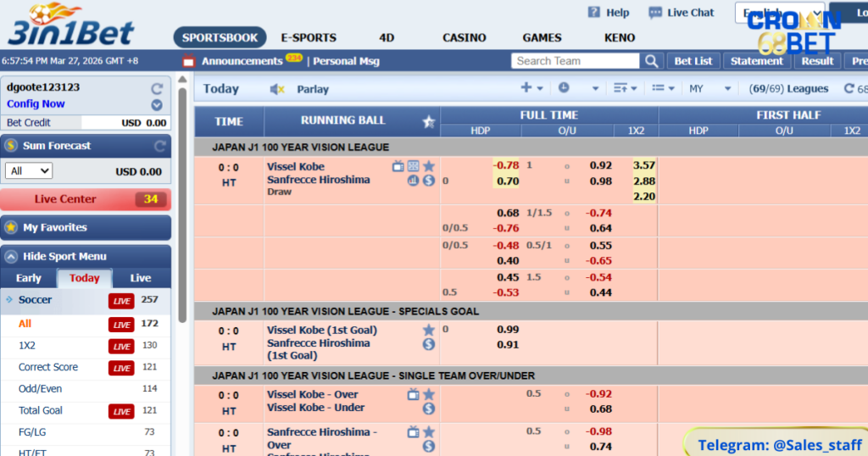Select Odd/Even in soccer menu
Image resolution: width=868 pixels, height=456 pixels.
(x=40, y=388)
